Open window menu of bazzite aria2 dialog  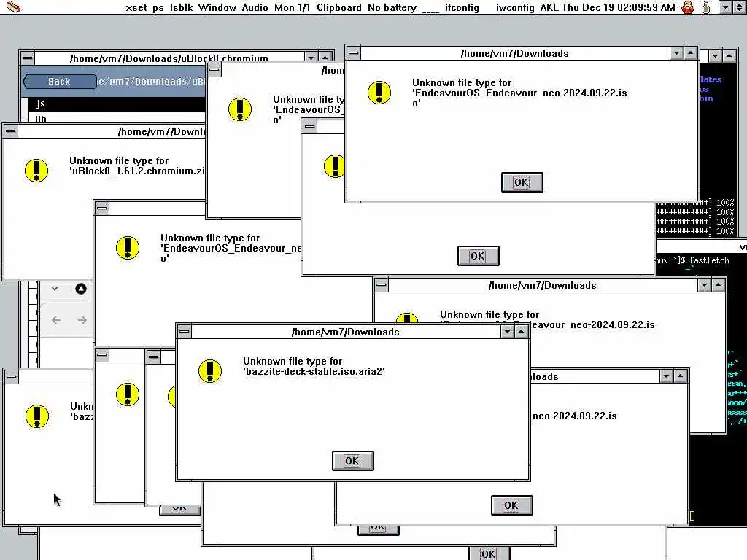185,332
